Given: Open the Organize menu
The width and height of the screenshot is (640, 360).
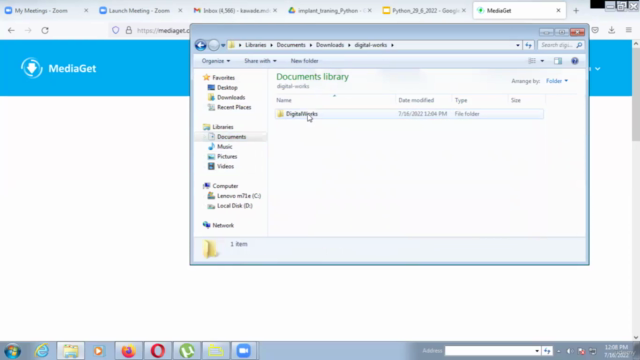Looking at the screenshot, I should 216,61.
